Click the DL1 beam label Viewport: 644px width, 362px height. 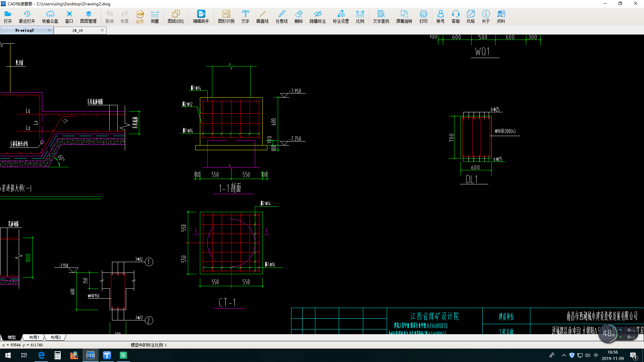[x=471, y=179]
